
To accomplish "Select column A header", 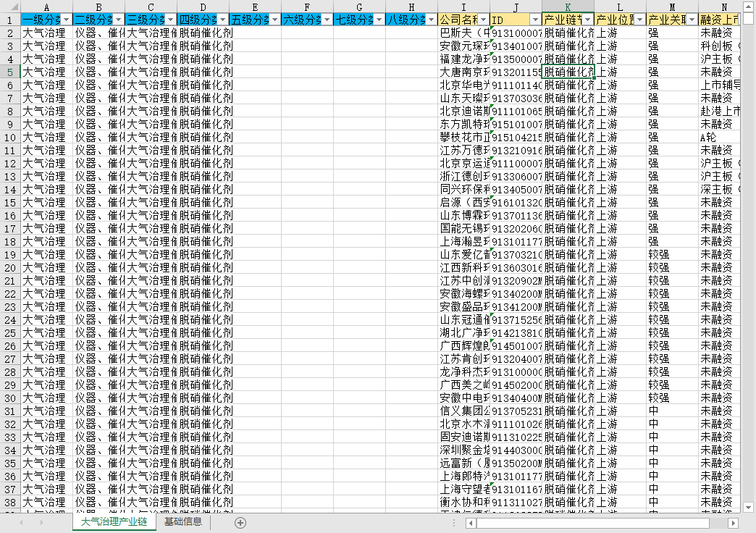I will pyautogui.click(x=47, y=7).
